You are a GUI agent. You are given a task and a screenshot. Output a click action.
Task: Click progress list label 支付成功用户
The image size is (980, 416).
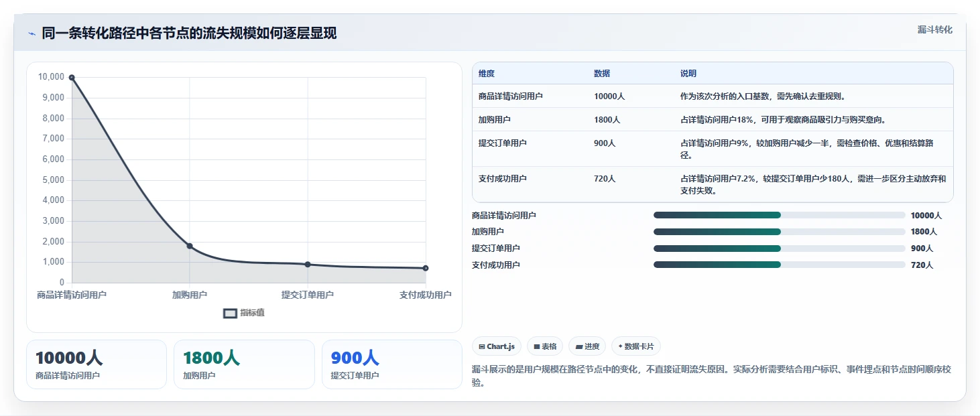click(496, 265)
